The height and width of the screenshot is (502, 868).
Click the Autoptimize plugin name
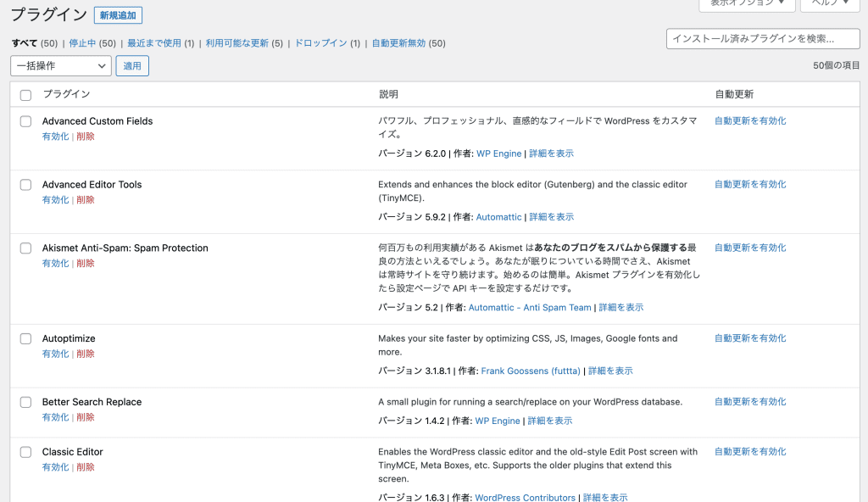[69, 338]
